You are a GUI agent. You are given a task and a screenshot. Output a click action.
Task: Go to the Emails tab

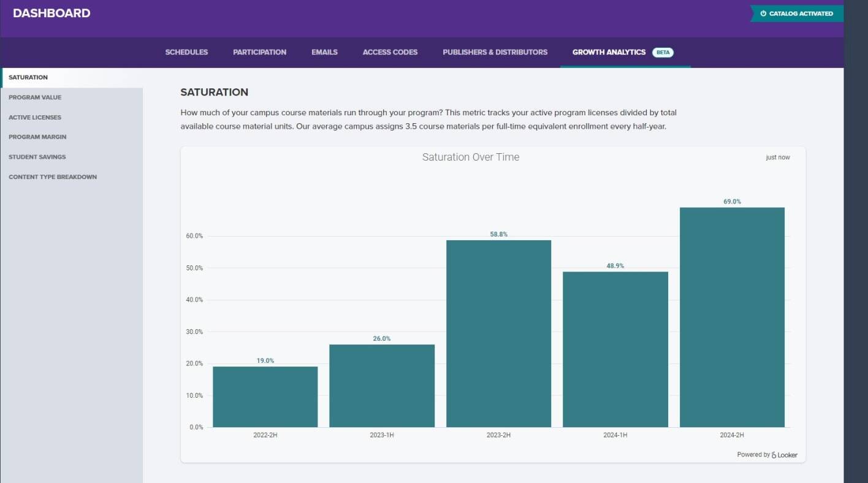coord(324,52)
